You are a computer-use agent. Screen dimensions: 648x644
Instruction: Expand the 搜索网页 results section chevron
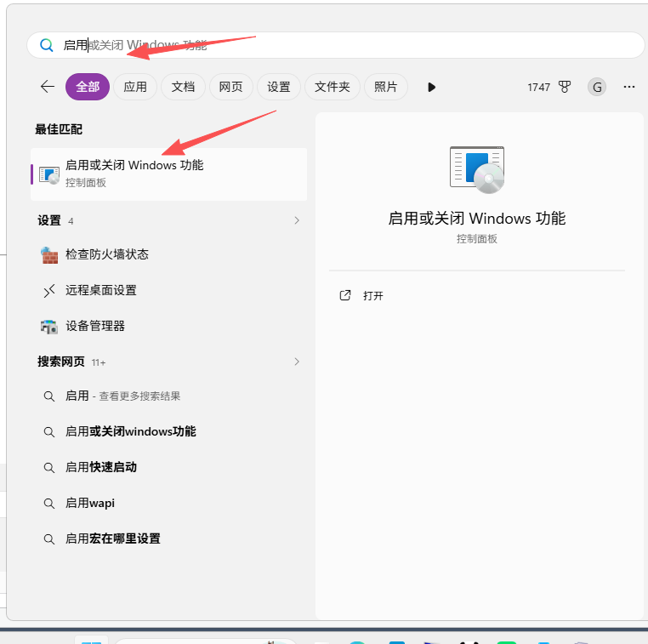[296, 362]
